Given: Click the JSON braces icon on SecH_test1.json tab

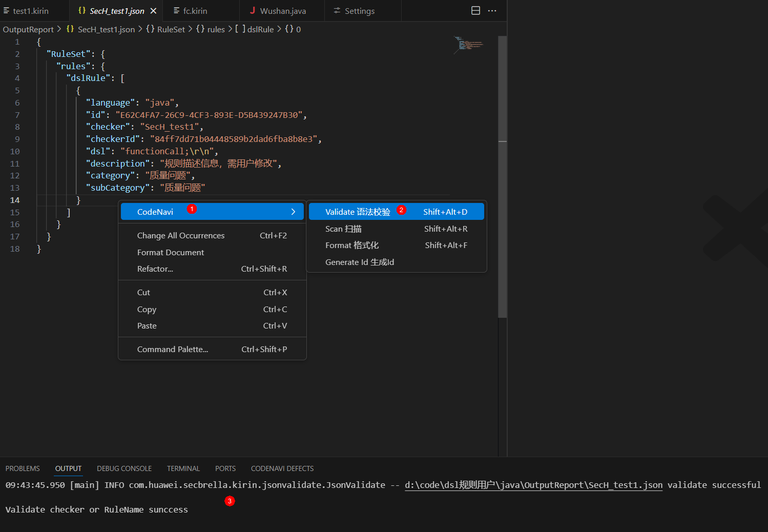Looking at the screenshot, I should (82, 10).
